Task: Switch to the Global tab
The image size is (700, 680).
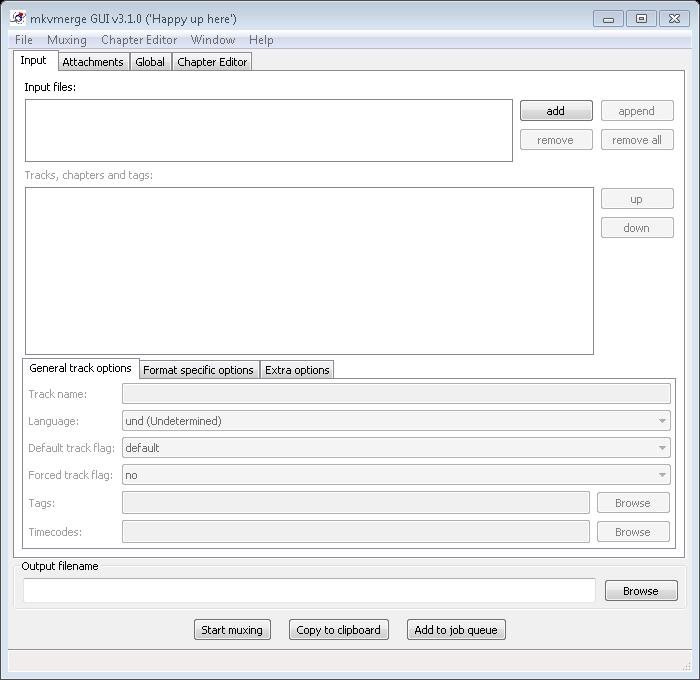Action: click(x=150, y=62)
